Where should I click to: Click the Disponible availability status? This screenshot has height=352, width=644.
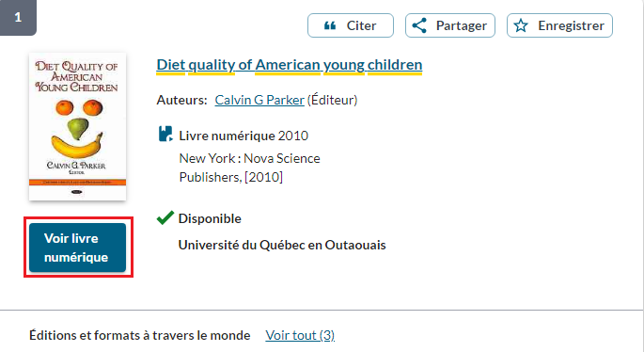(x=210, y=218)
